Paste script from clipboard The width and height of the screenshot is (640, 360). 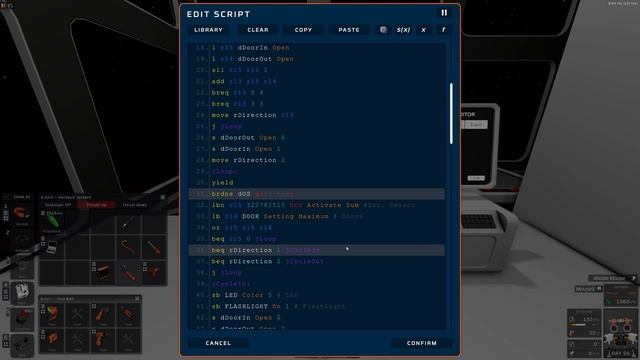pos(349,30)
